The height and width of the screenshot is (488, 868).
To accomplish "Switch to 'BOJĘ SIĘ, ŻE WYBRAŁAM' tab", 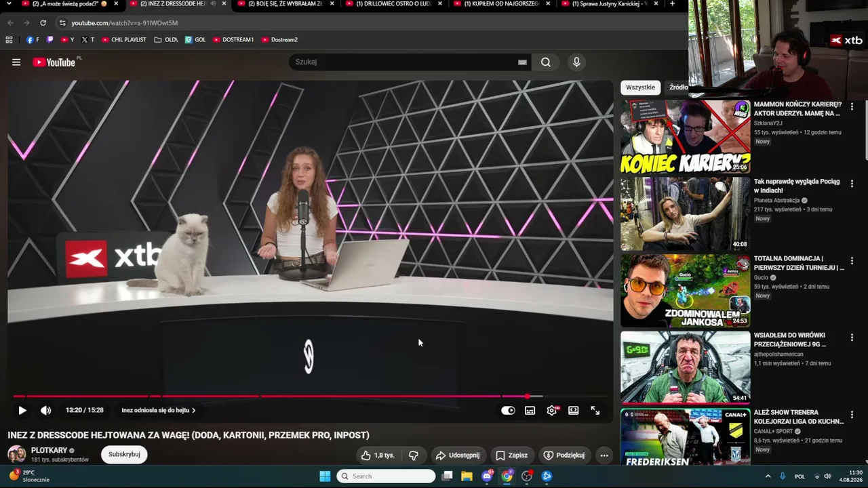I will tap(285, 4).
